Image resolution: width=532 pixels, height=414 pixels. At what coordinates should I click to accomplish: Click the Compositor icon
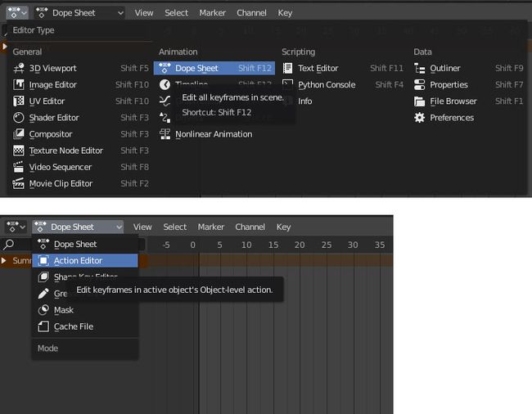(19, 134)
